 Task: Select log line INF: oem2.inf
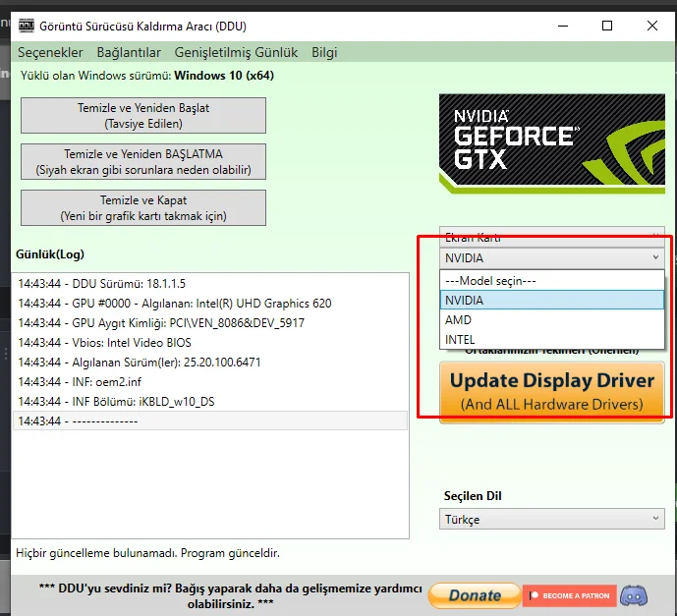(x=210, y=382)
